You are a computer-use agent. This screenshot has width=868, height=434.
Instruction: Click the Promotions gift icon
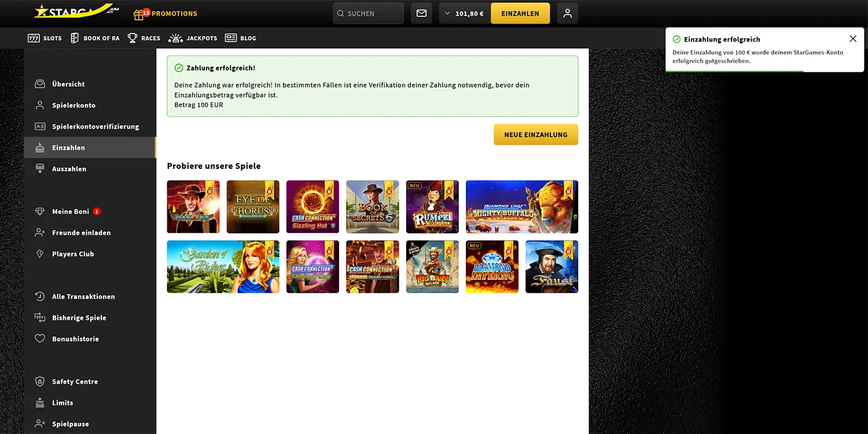[x=139, y=14]
